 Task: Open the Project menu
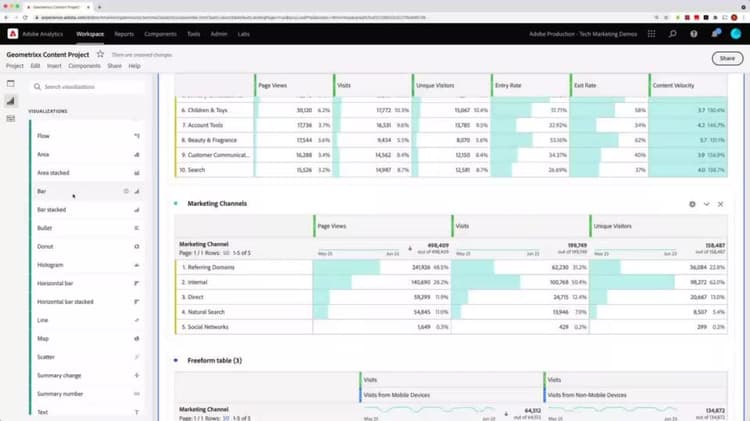point(15,66)
